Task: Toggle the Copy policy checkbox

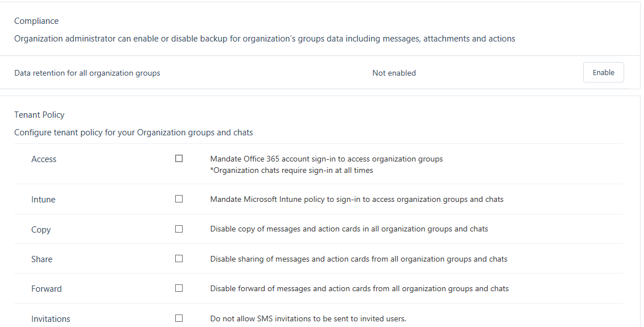Action: click(179, 229)
